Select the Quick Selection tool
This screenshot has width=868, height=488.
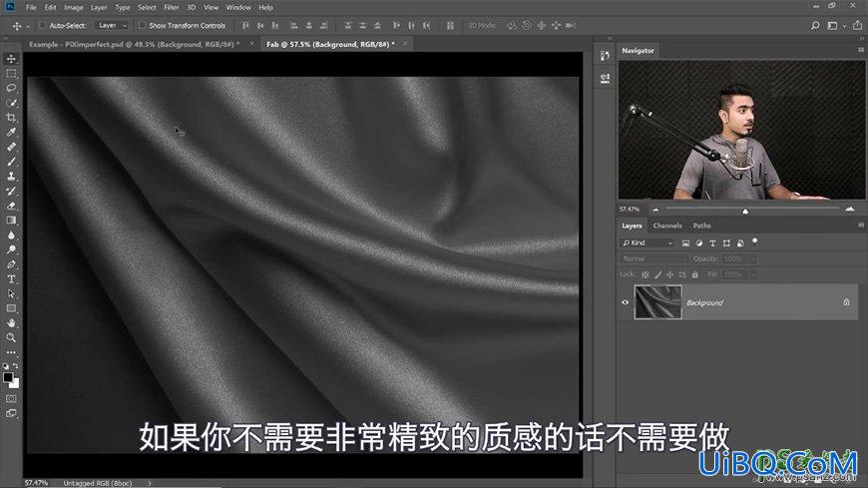coord(11,103)
